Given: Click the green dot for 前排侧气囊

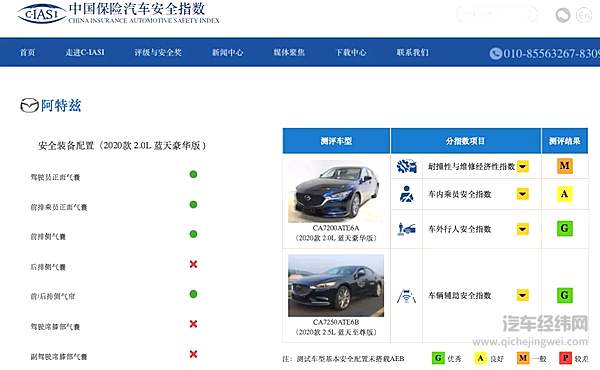Looking at the screenshot, I should (193, 234).
